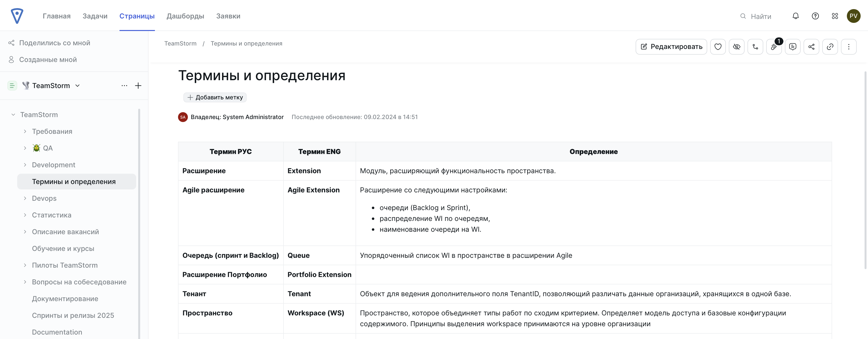The image size is (868, 339).
Task: Open the apps grid icon
Action: [x=835, y=16]
